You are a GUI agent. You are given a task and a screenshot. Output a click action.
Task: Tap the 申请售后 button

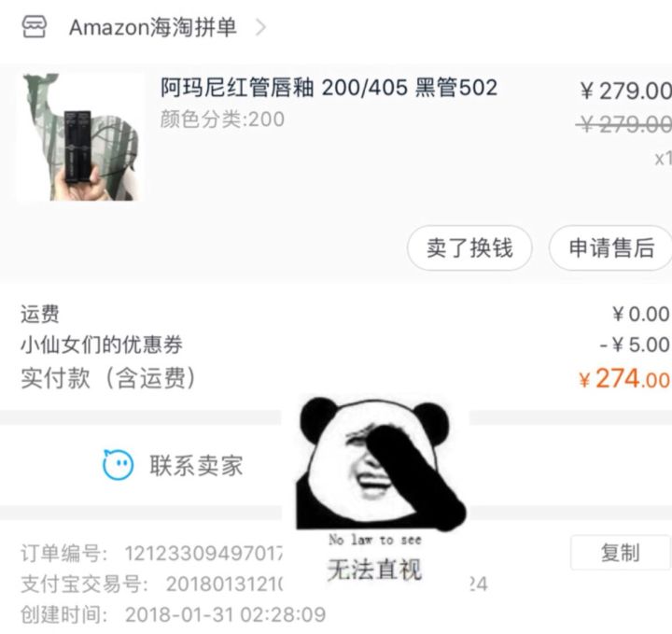611,247
